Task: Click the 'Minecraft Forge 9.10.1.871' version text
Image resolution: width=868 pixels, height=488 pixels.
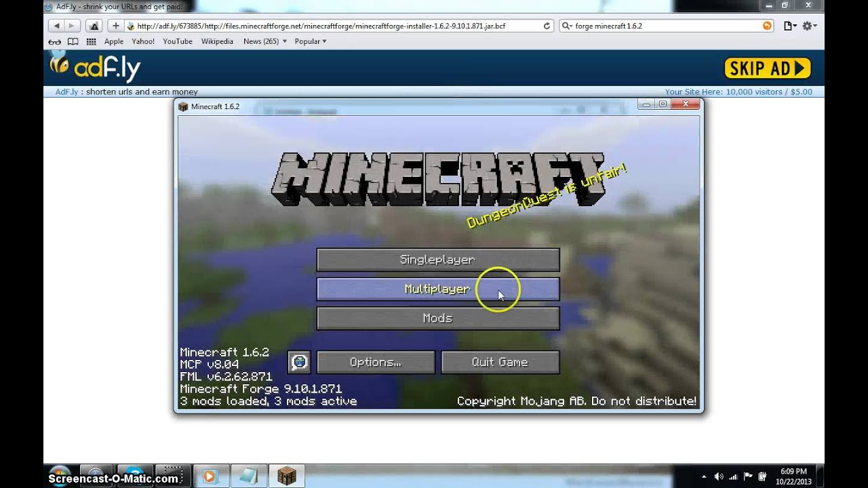Action: 260,389
